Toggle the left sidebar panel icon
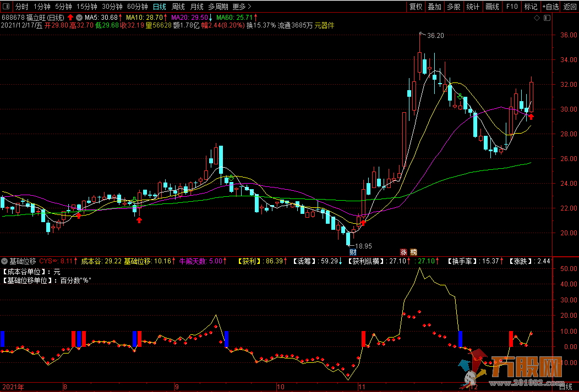 [x=6, y=6]
